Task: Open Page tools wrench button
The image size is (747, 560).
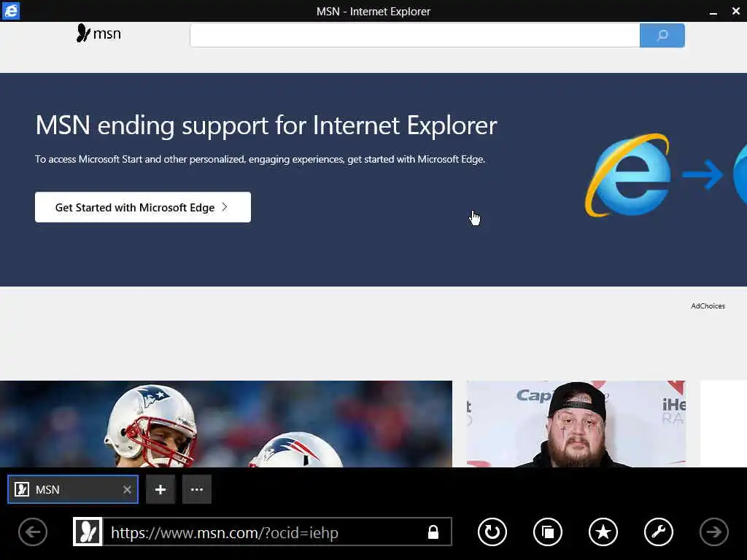Action: pos(659,532)
